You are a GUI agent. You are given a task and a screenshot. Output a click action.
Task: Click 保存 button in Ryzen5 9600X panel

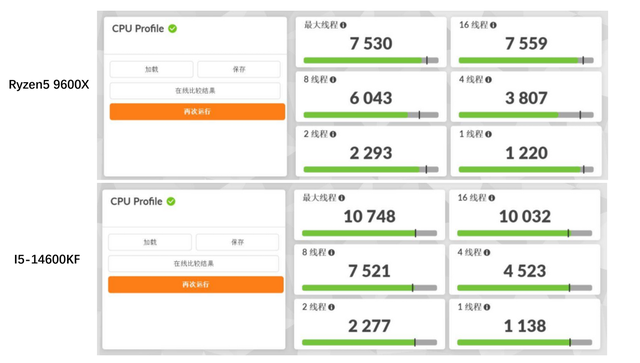(239, 69)
